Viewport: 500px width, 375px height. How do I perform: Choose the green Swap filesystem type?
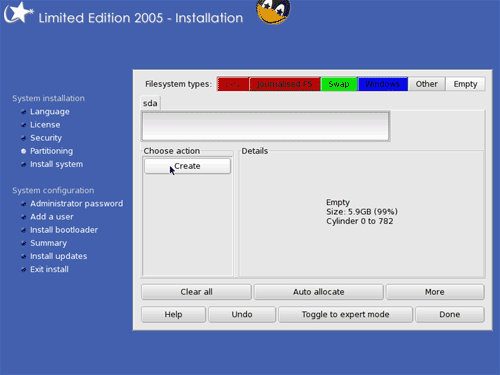coord(339,84)
